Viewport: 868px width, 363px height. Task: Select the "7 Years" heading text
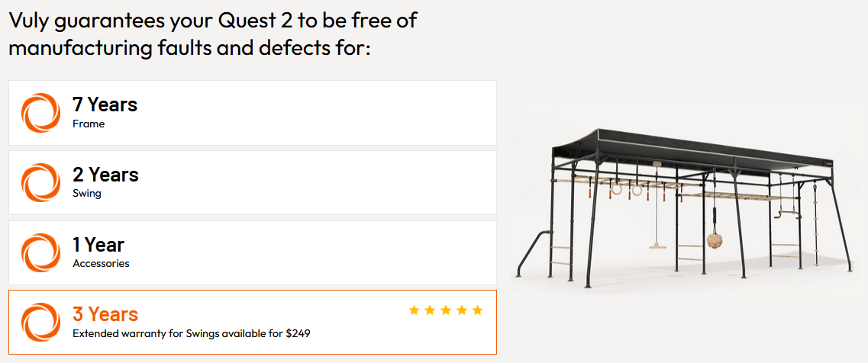click(105, 104)
